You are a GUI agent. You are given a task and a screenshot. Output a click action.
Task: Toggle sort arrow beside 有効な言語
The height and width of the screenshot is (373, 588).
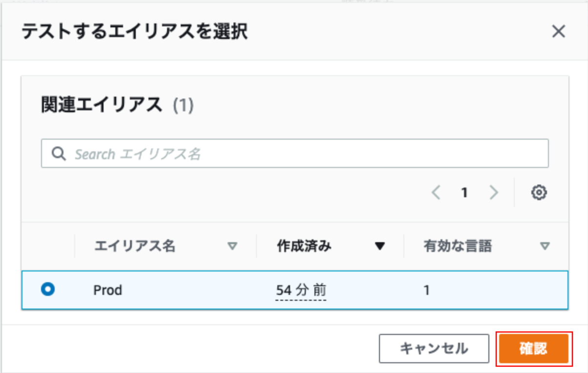point(545,247)
